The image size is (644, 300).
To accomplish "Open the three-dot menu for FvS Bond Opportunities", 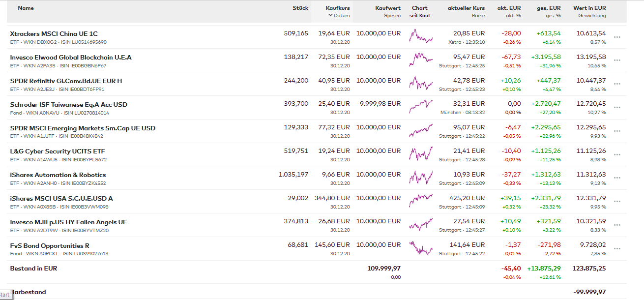I will coord(617,249).
